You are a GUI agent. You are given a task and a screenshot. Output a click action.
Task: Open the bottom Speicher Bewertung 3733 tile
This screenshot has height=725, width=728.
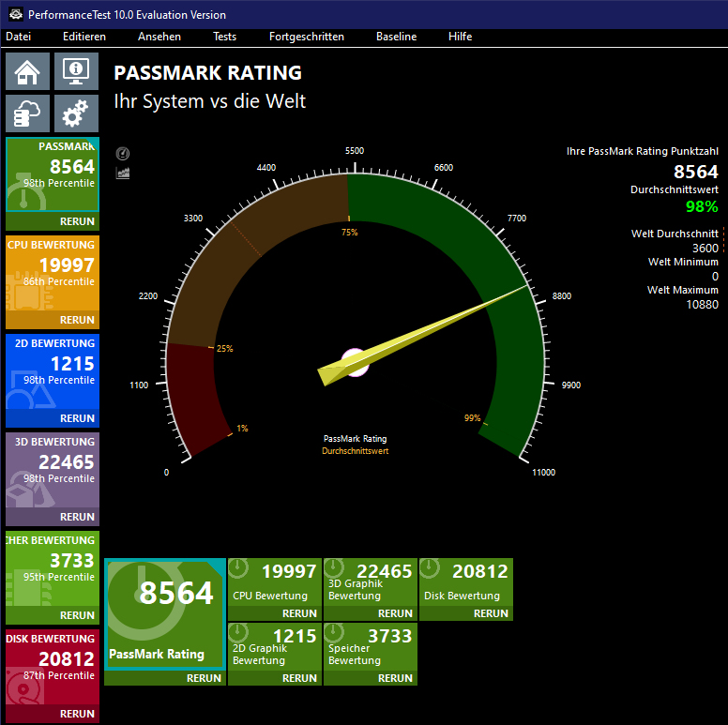[x=371, y=647]
